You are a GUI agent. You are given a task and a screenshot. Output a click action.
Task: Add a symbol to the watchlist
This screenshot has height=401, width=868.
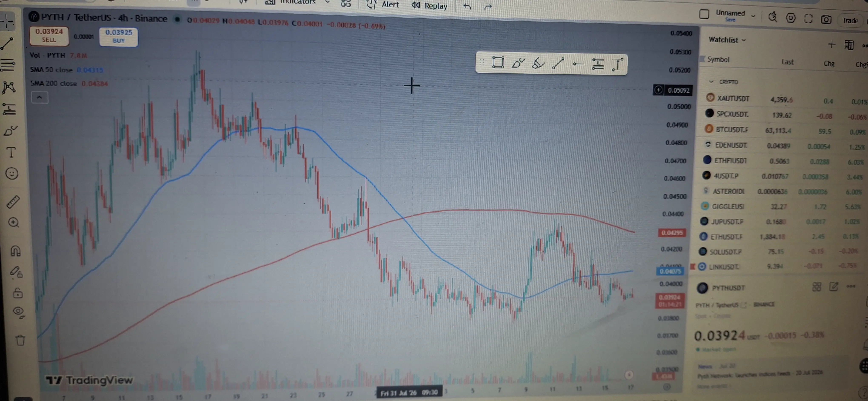click(832, 44)
